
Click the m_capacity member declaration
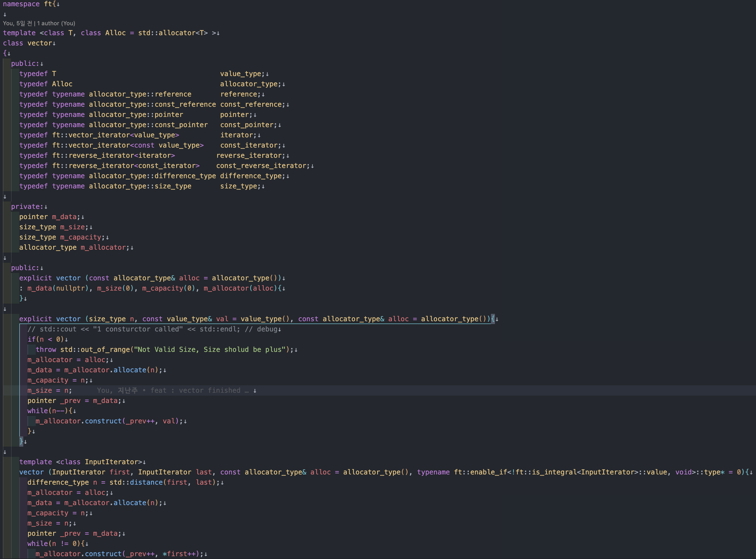point(80,237)
